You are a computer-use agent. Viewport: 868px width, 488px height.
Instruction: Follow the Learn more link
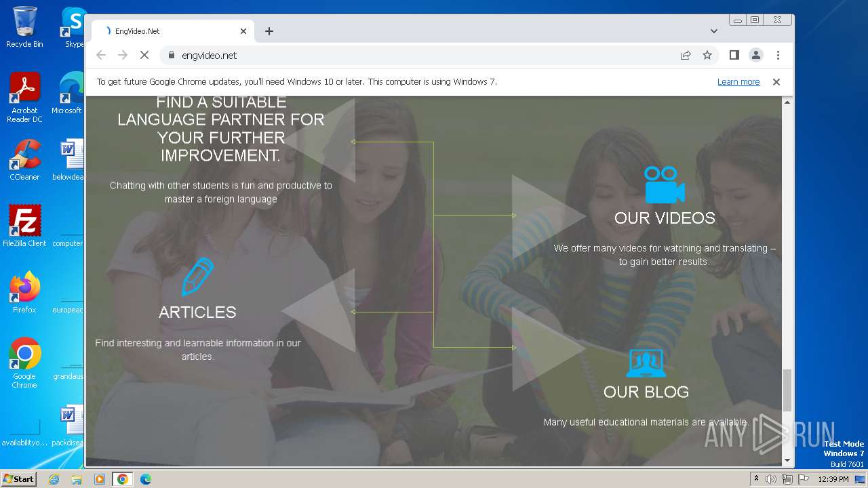[x=738, y=82]
